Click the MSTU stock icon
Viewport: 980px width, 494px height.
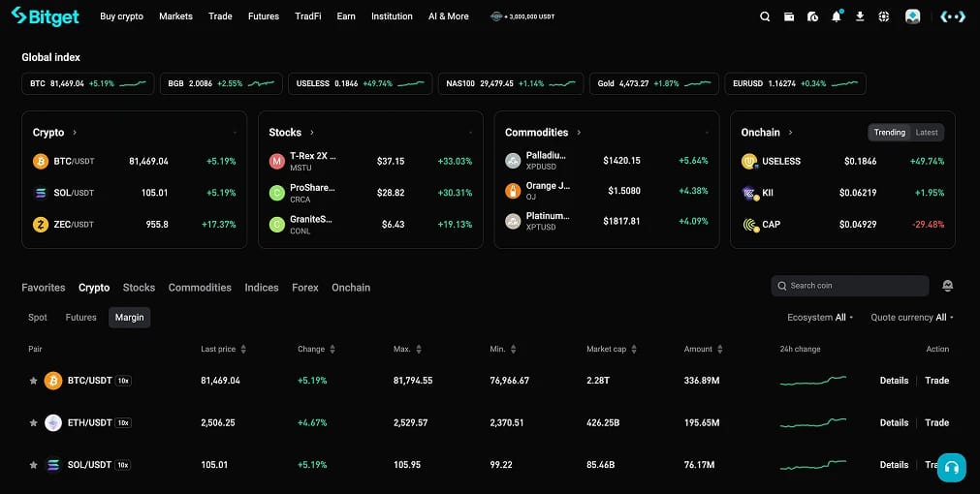coord(277,161)
